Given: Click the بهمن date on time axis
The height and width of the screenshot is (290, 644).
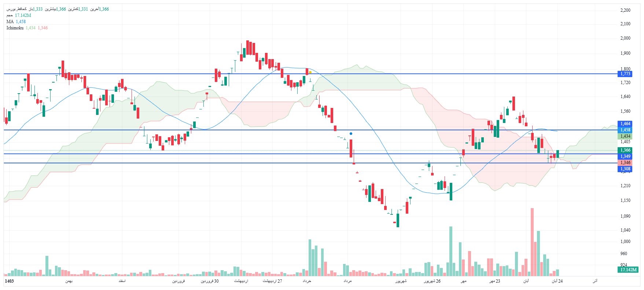Looking at the screenshot, I should pyautogui.click(x=69, y=281).
